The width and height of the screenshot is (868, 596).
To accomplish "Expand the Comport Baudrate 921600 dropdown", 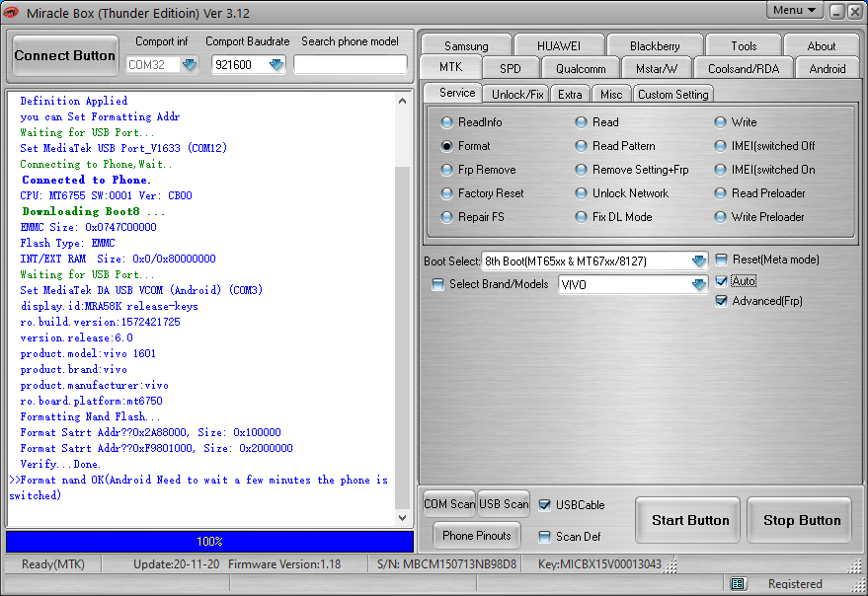I will 276,65.
